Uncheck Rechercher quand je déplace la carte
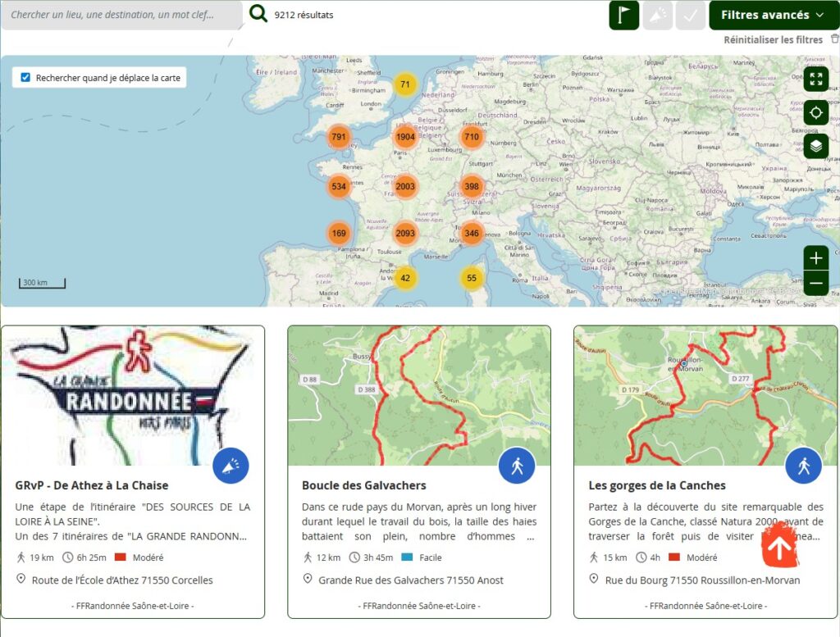840x637 pixels. (x=25, y=77)
